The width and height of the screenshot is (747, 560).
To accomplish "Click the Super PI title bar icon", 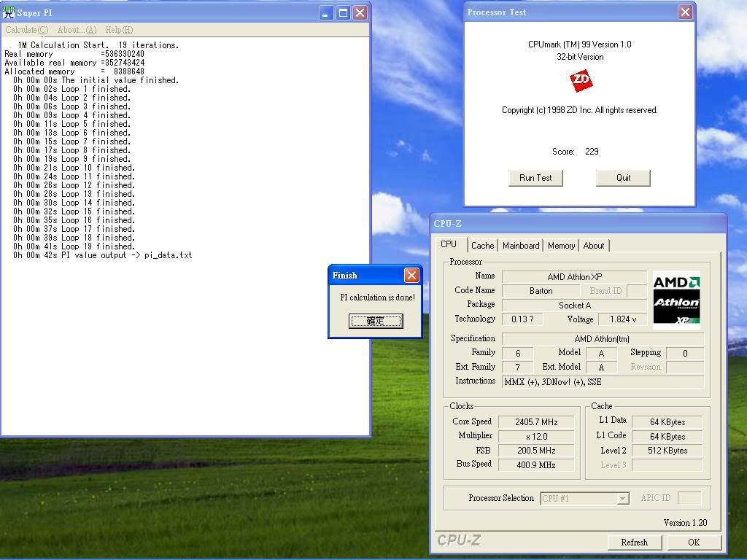I will pos(9,12).
